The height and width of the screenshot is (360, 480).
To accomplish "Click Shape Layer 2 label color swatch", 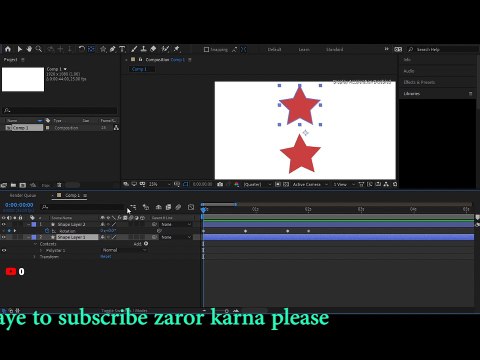I will tap(34, 224).
